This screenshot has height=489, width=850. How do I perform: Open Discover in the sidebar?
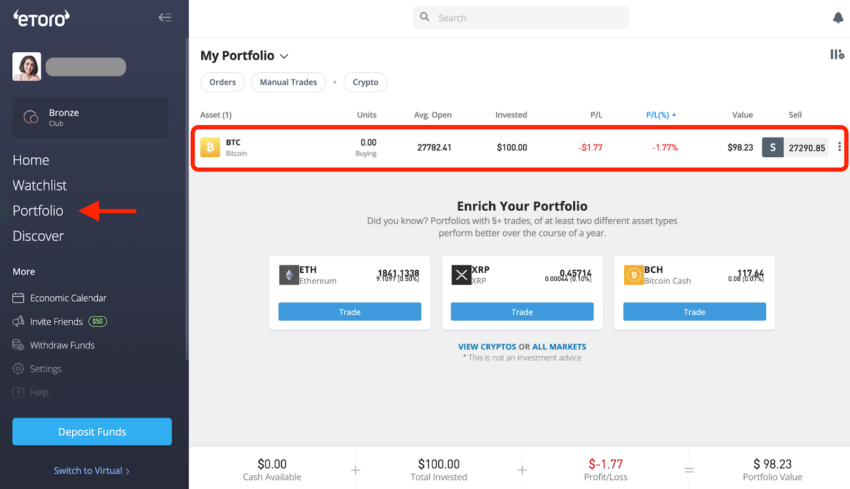(38, 236)
